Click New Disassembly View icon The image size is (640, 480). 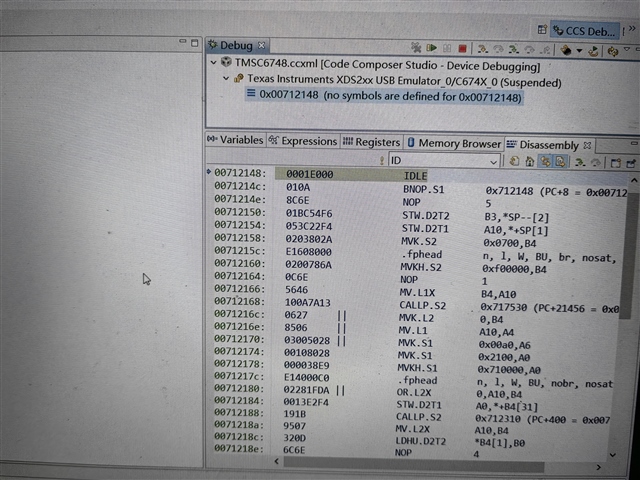point(616,163)
